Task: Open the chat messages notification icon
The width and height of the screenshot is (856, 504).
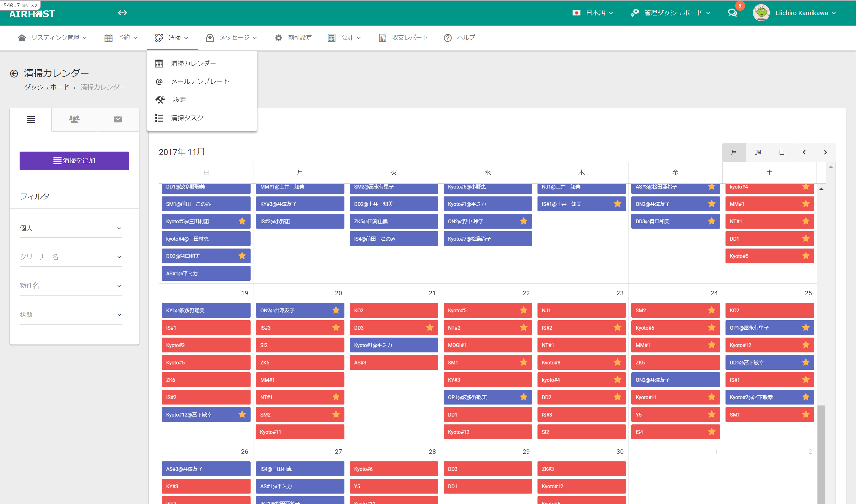Action: [x=732, y=13]
